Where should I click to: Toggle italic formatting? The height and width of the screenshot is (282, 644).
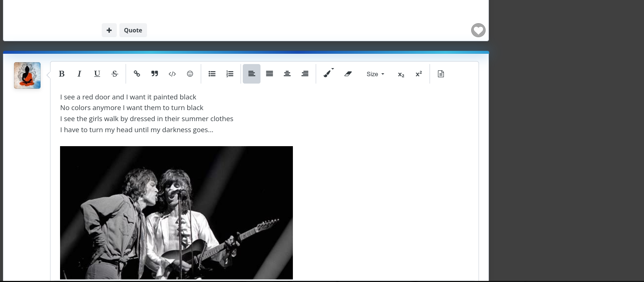click(x=79, y=74)
